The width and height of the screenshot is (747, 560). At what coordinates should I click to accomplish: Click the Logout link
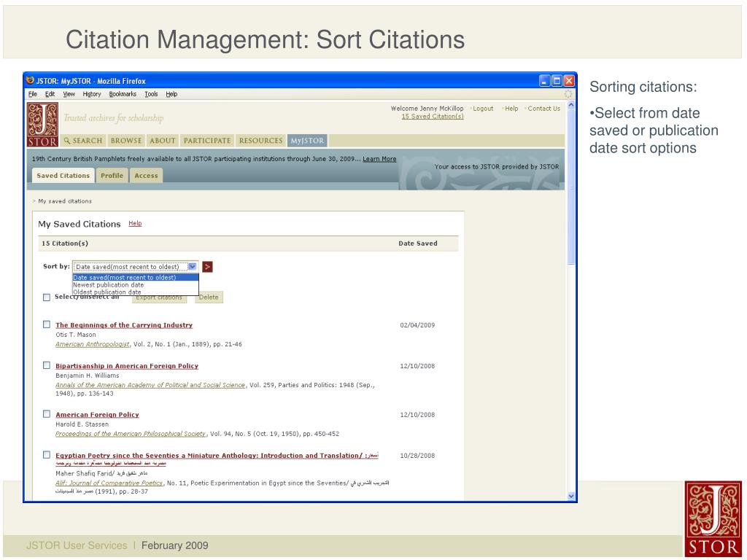pyautogui.click(x=483, y=109)
